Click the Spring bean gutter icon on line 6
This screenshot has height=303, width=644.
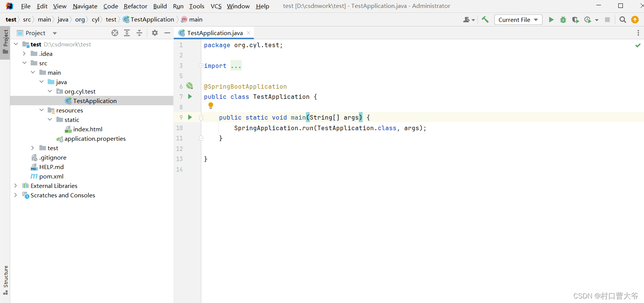tap(190, 86)
